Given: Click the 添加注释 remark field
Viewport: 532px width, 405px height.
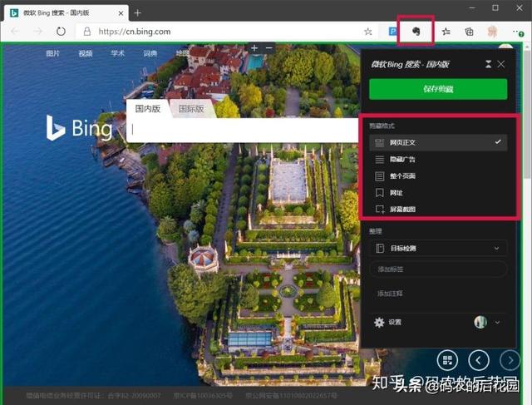Looking at the screenshot, I should coord(438,294).
